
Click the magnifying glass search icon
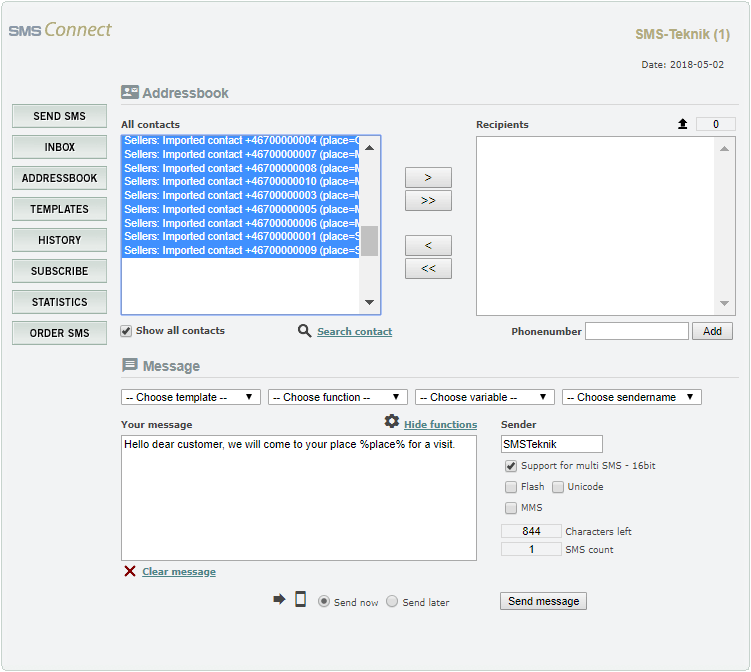pos(305,330)
